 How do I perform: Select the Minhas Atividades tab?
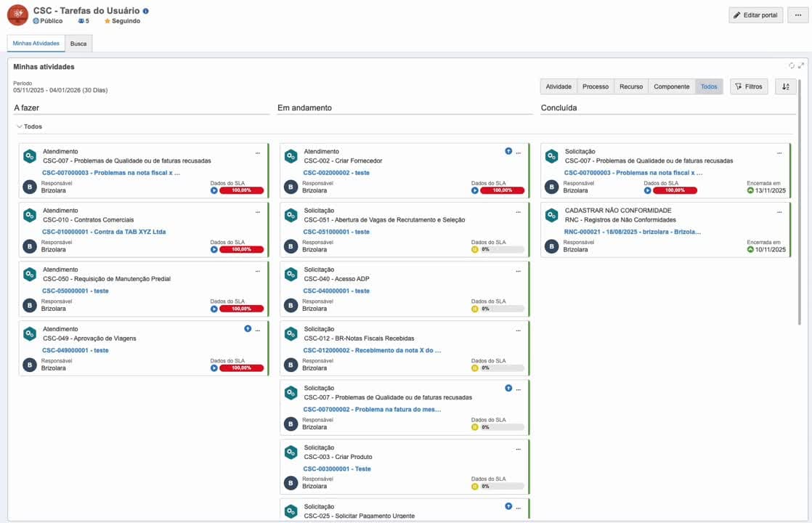point(36,44)
